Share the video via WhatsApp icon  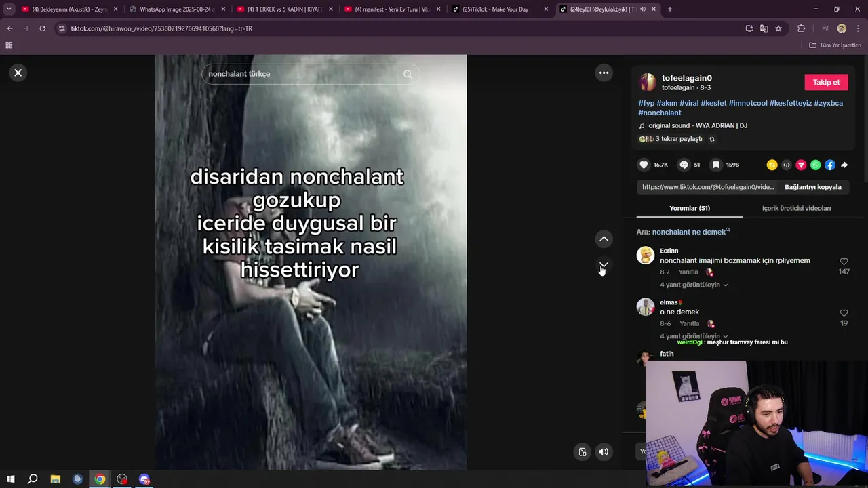pyautogui.click(x=815, y=165)
